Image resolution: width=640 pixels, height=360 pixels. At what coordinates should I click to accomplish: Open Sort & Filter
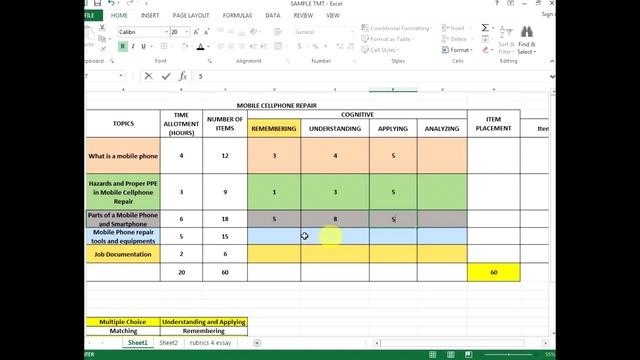click(506, 40)
